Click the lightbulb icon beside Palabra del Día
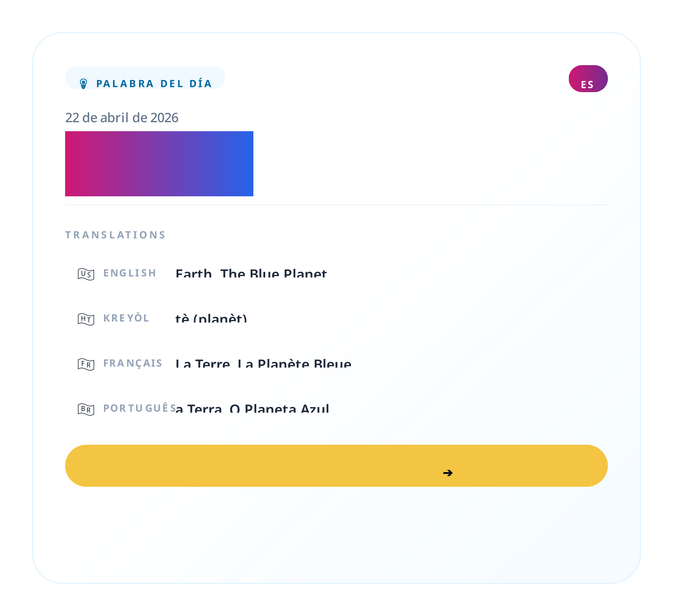673x616 pixels. point(83,83)
